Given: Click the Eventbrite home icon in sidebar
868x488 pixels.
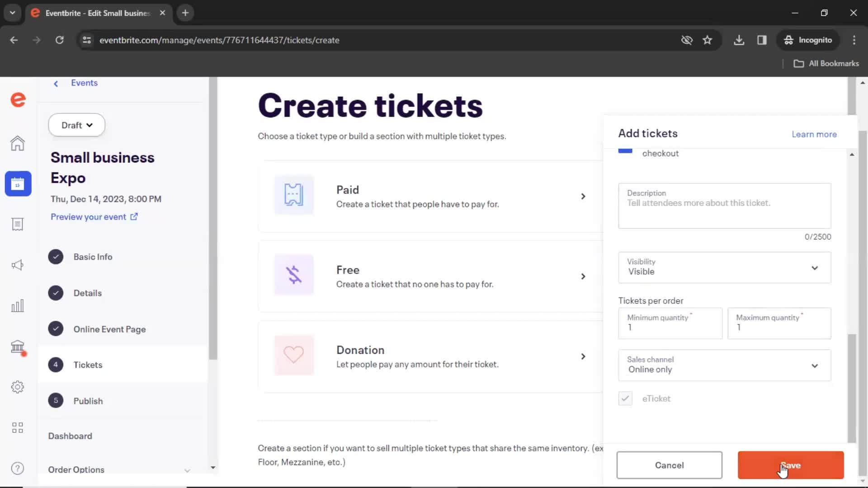Looking at the screenshot, I should tap(18, 143).
